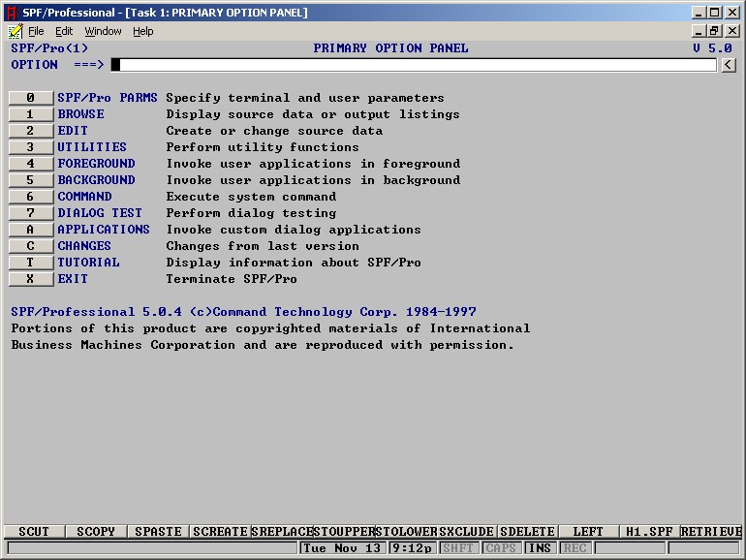The height and width of the screenshot is (560, 746).
Task: Click the UTILITIES label text
Action: coord(92,147)
